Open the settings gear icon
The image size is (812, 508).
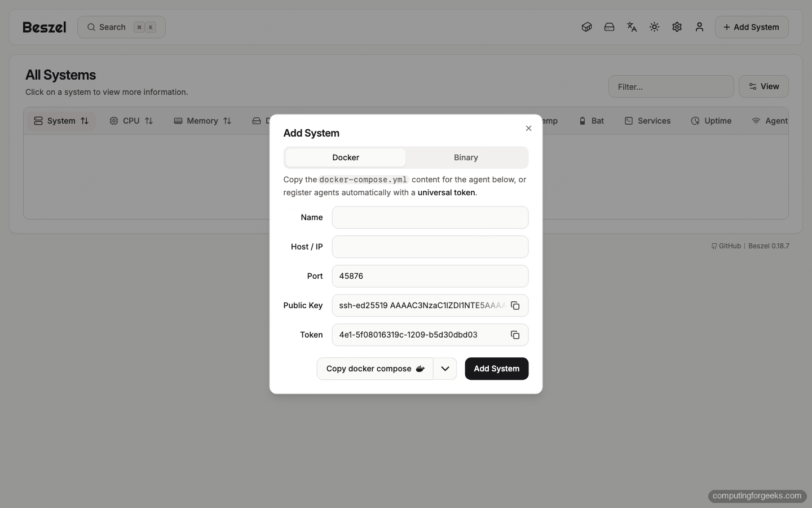pos(677,27)
